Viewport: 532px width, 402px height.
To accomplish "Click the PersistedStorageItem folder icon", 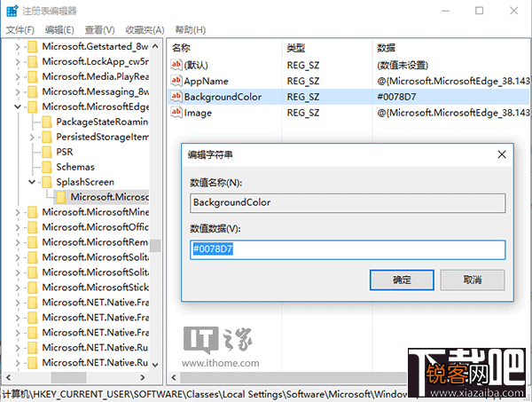I will pos(47,137).
